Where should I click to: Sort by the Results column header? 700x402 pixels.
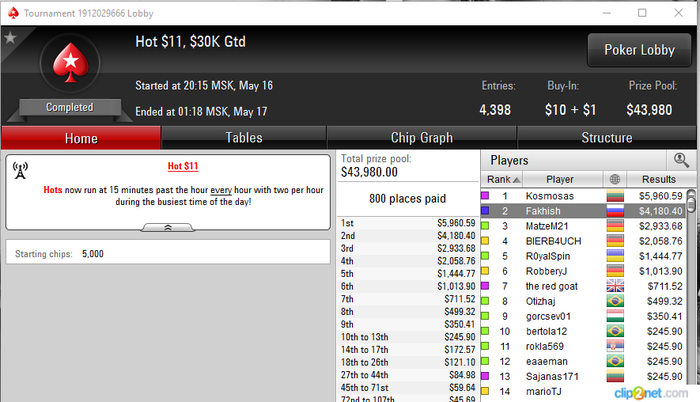tap(660, 179)
